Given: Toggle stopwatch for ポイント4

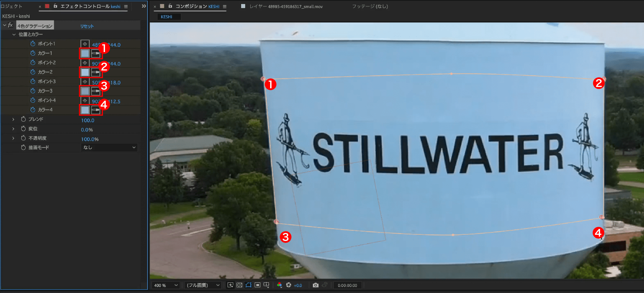Looking at the screenshot, I should pyautogui.click(x=33, y=100).
